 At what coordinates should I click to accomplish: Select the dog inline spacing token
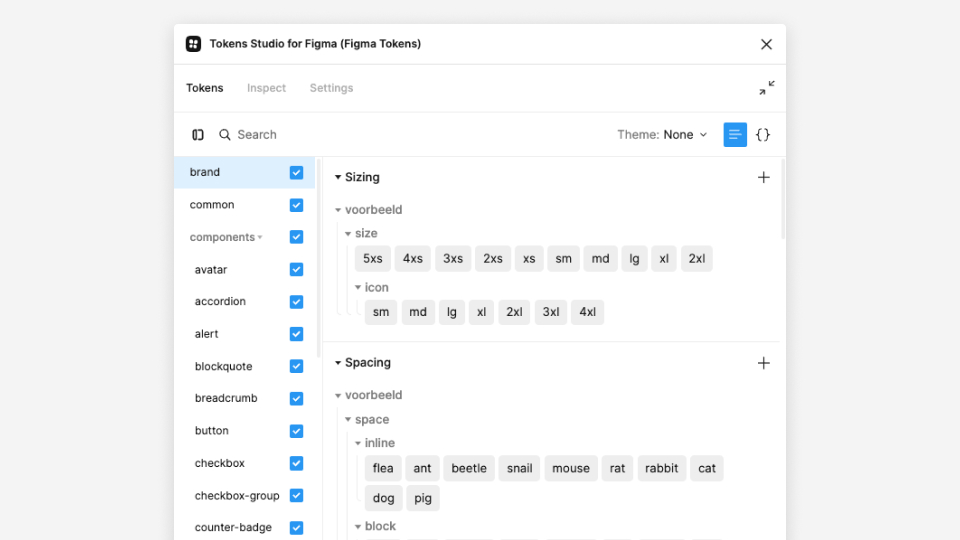(x=384, y=498)
